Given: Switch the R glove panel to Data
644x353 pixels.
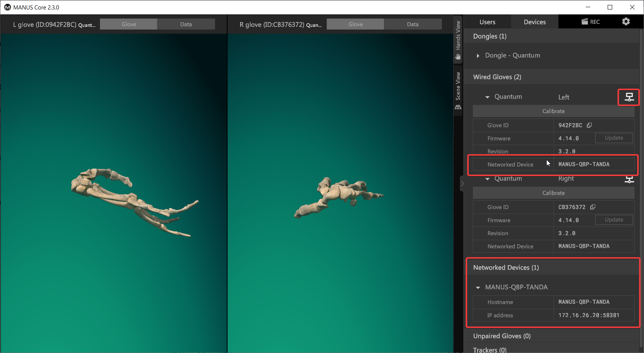Looking at the screenshot, I should pyautogui.click(x=413, y=24).
